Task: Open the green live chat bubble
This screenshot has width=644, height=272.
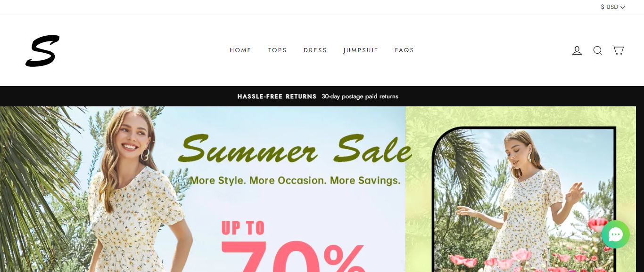Action: 615,234
